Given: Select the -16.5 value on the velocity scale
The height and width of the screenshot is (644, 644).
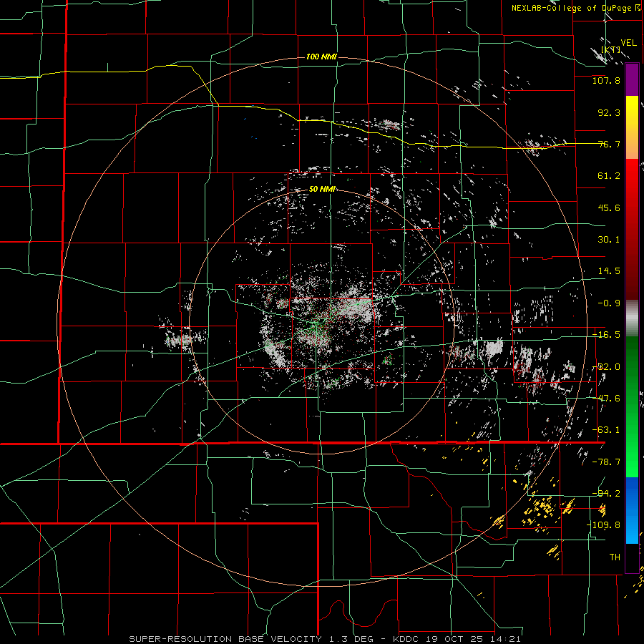Looking at the screenshot, I should pyautogui.click(x=606, y=335).
